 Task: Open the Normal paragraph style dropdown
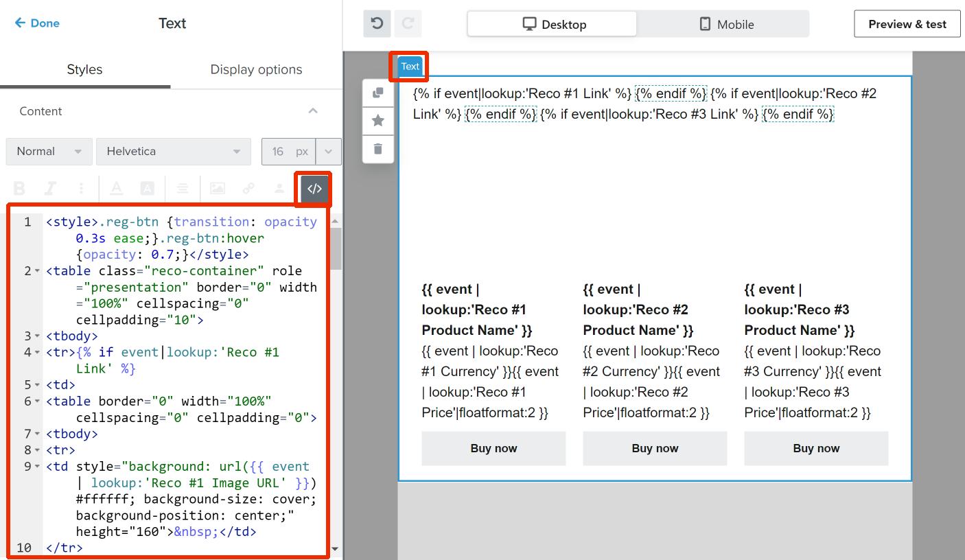click(x=49, y=152)
